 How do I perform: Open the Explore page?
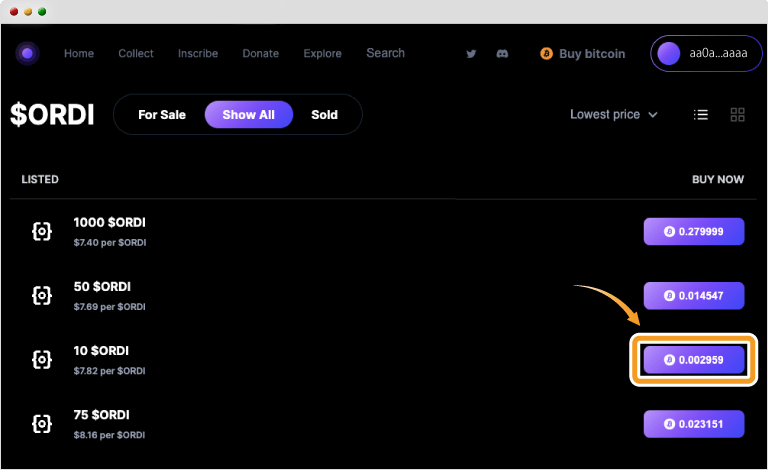322,53
